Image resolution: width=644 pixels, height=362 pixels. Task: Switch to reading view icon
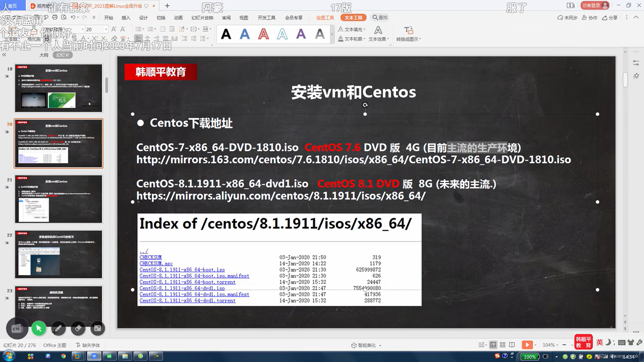click(x=512, y=345)
